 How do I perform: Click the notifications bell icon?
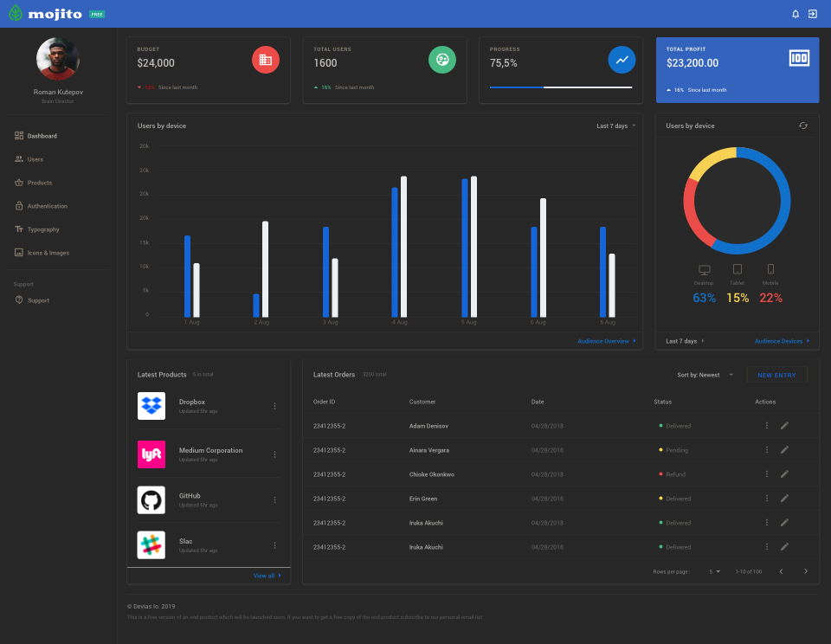click(x=796, y=14)
